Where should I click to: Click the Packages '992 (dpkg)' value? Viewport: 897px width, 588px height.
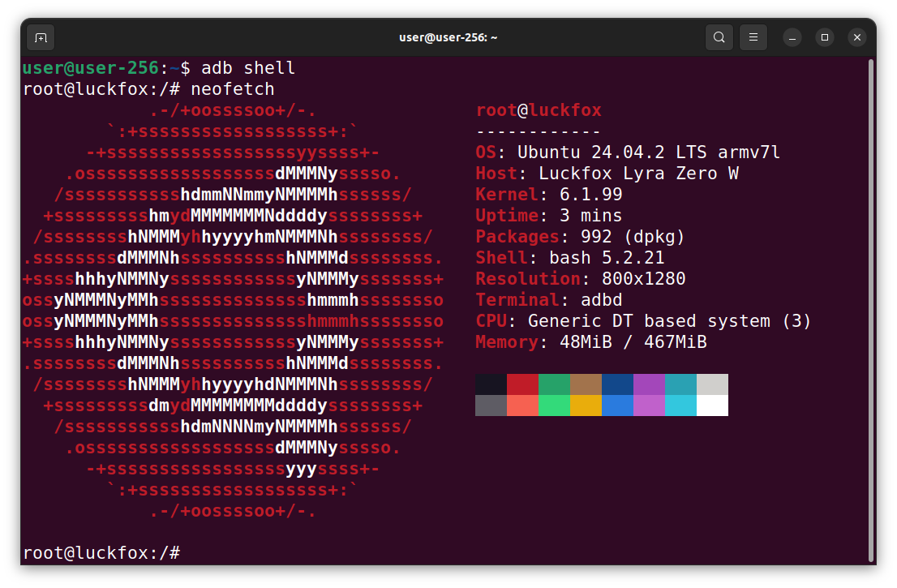632,237
